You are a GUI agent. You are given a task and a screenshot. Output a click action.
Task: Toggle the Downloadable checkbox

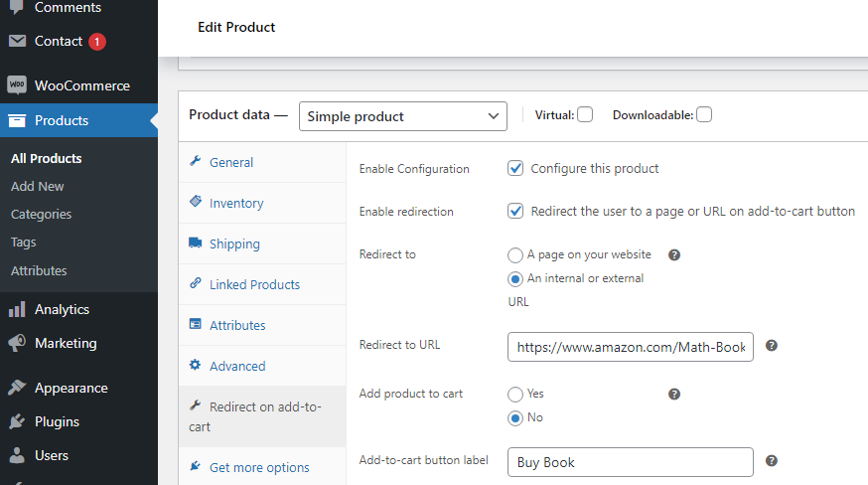704,114
